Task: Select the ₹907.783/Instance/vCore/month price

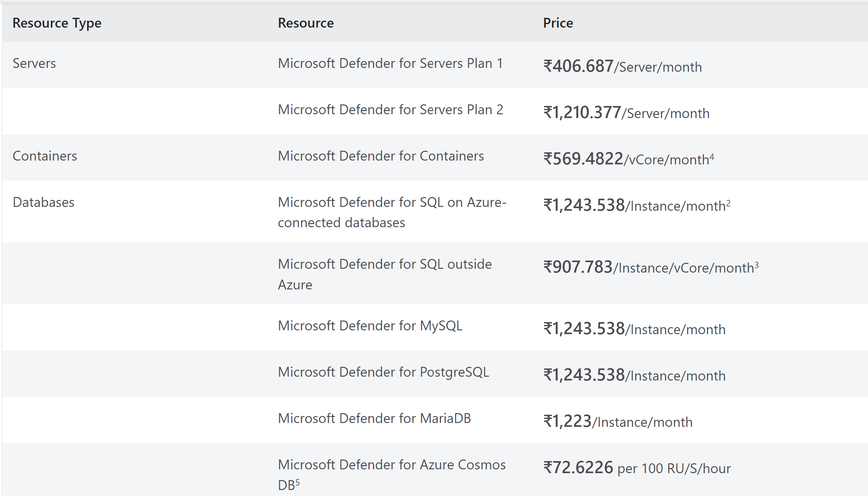Action: coord(651,267)
